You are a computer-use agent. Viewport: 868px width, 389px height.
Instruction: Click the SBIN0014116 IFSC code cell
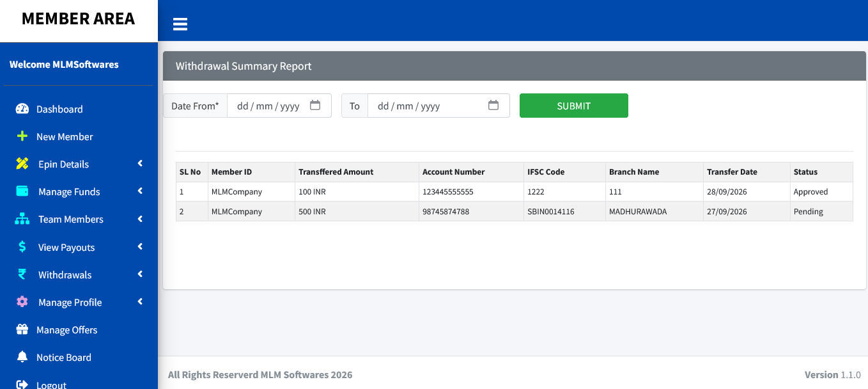coord(565,212)
